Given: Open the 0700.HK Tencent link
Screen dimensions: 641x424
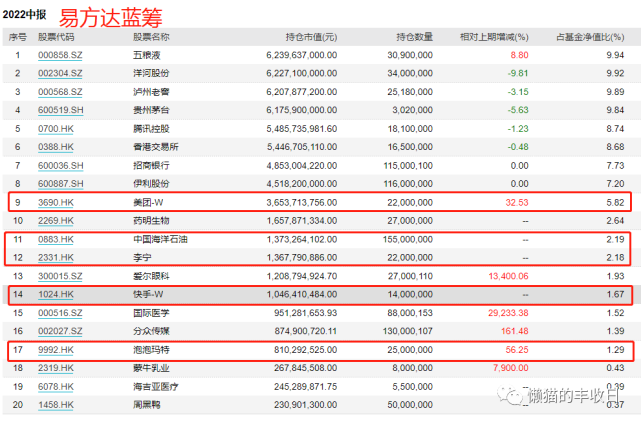Looking at the screenshot, I should tap(54, 129).
